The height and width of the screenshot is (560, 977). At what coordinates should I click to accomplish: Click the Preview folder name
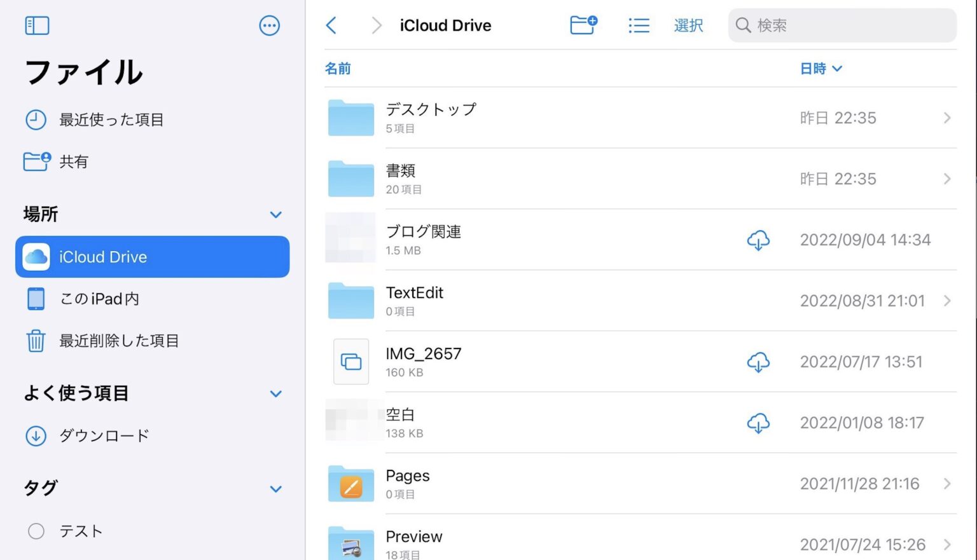414,536
